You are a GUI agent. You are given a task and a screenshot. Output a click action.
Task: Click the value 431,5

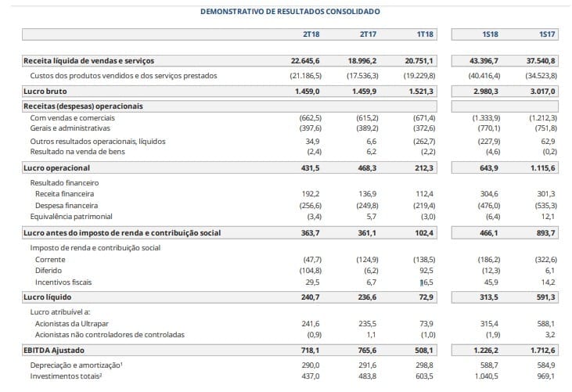coord(310,167)
